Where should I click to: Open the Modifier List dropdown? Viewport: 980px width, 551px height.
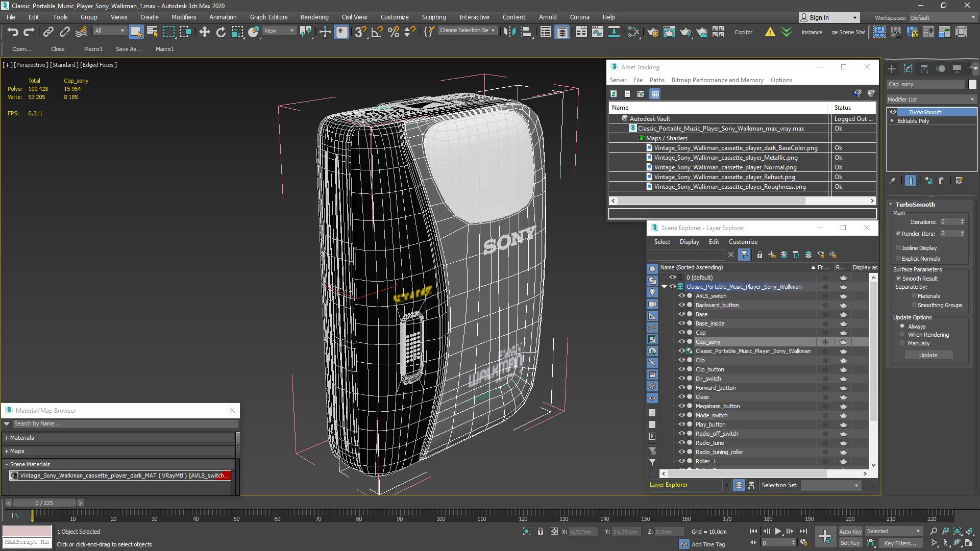point(931,99)
